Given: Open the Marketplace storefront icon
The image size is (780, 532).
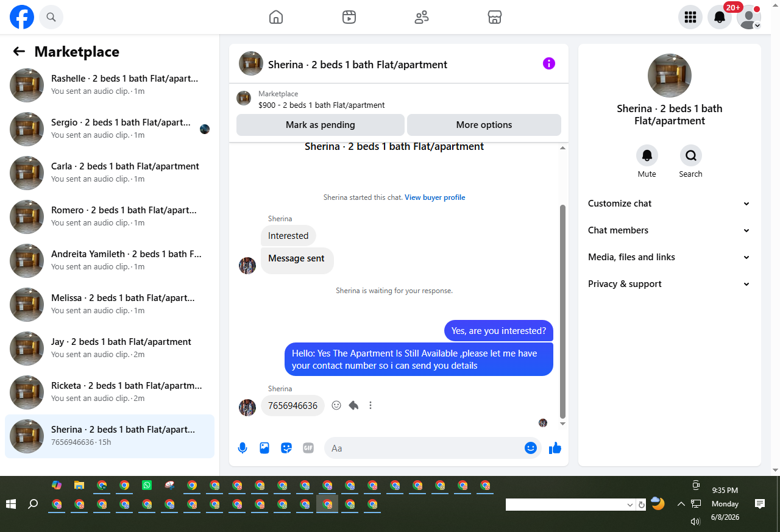Looking at the screenshot, I should tap(495, 17).
